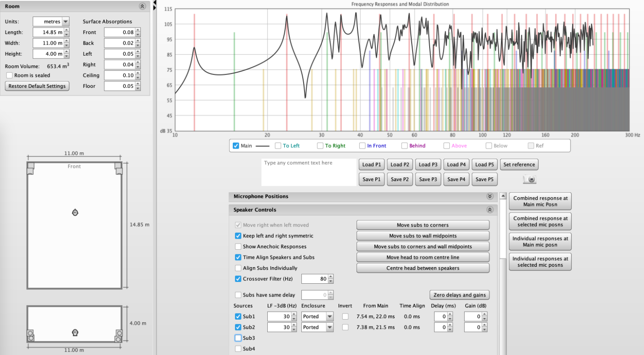Enable the Sub3 source checkbox
644x355 pixels.
(238, 338)
